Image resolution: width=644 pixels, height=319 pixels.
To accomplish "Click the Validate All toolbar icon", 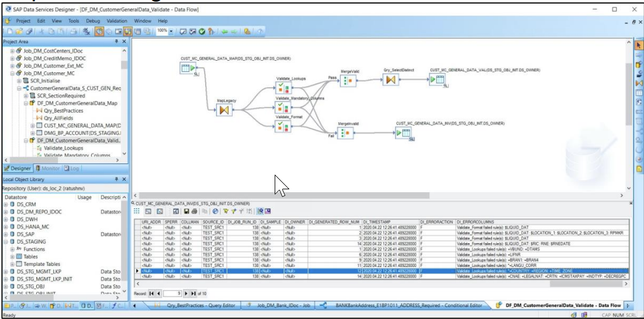I will click(193, 31).
